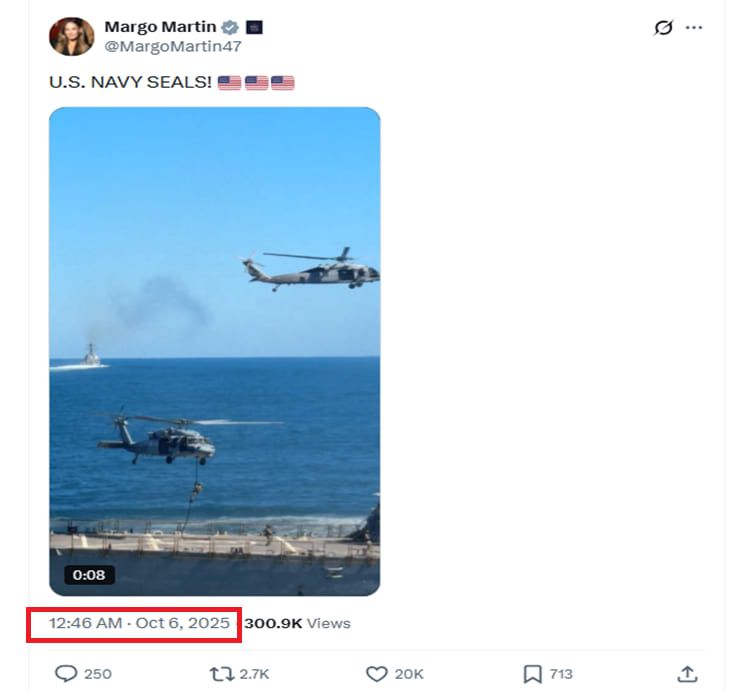This screenshot has height=690, width=750.
Task: Click the U.S. NAVY SEALS! post text
Action: (130, 82)
